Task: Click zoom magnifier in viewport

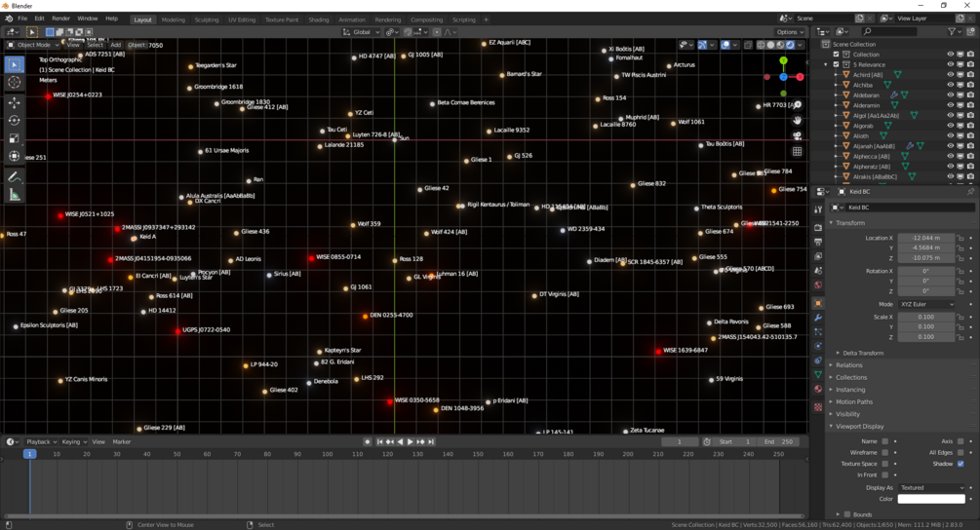Action: click(x=798, y=105)
